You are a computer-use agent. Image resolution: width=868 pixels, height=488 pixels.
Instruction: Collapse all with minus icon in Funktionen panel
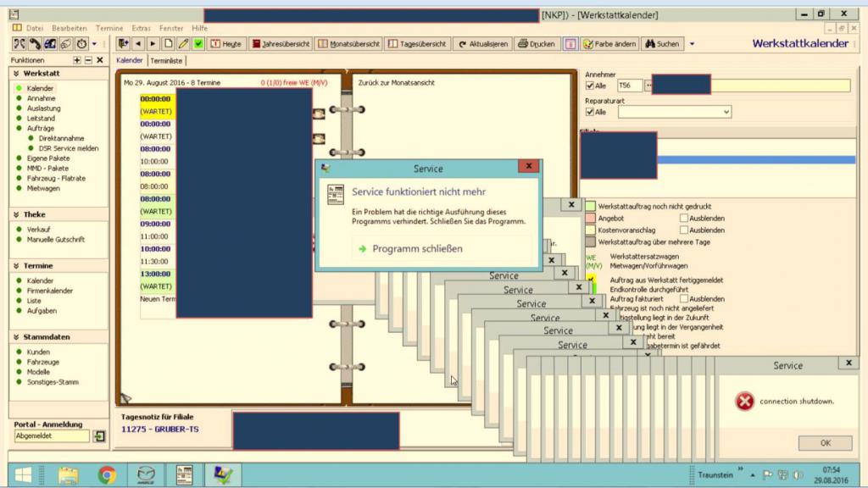tap(88, 60)
